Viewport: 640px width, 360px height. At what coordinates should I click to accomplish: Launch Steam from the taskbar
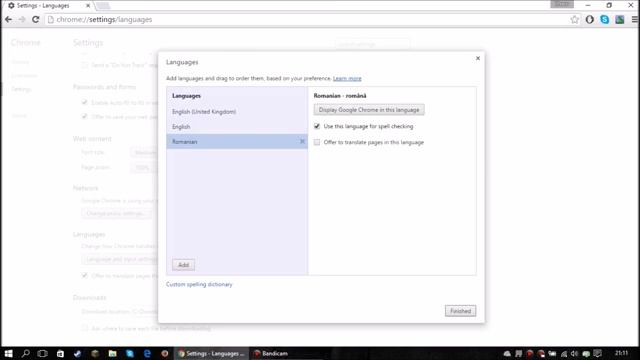pos(77,353)
